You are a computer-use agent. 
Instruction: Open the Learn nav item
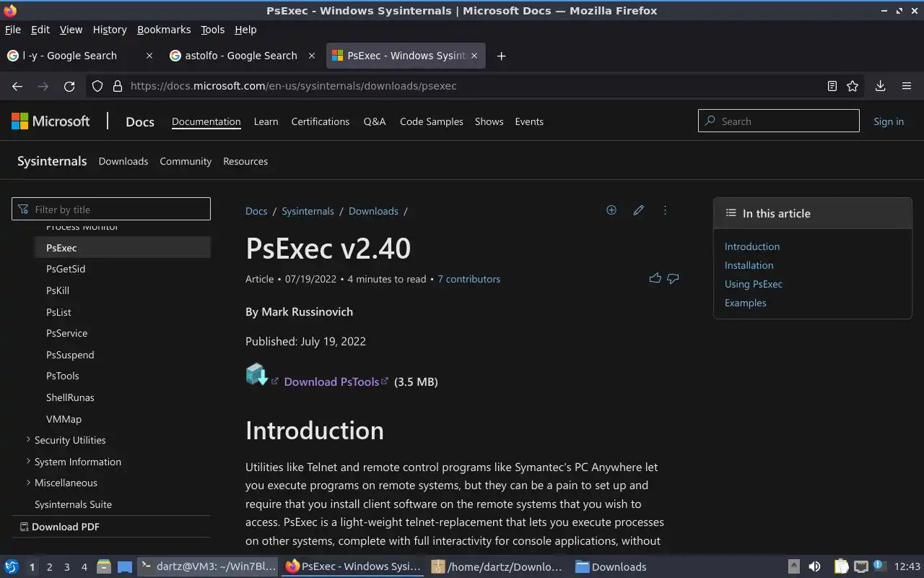tap(266, 121)
